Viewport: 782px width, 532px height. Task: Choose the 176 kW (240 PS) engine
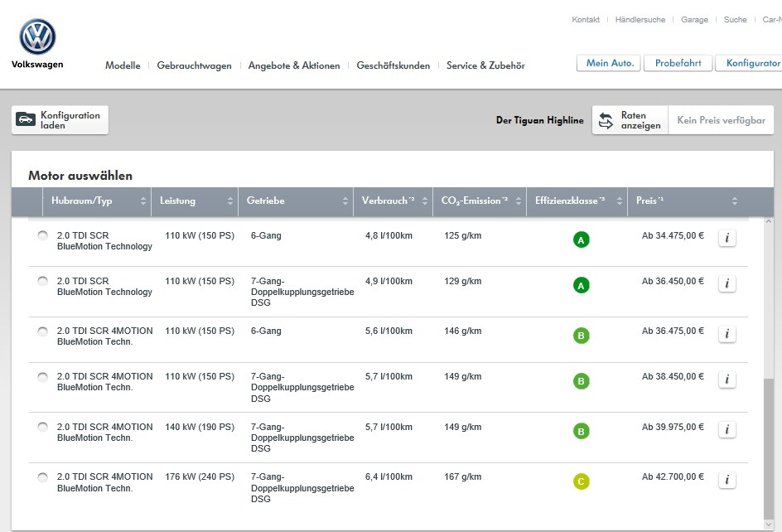click(x=42, y=477)
